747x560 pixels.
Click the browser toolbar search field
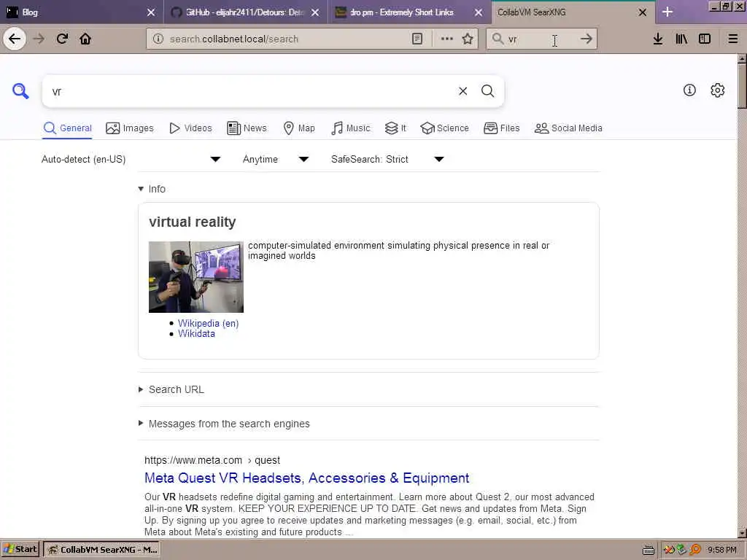point(541,39)
